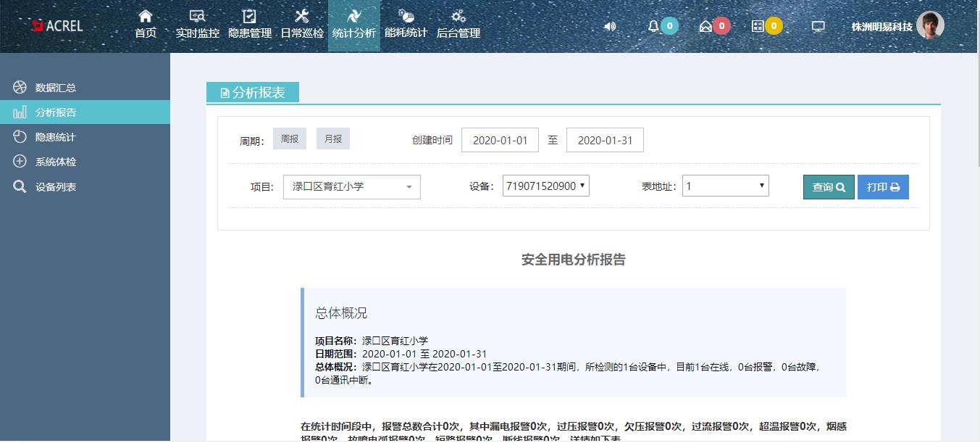980x443 pixels.
Task: Open the message envelope icon
Action: [x=708, y=25]
